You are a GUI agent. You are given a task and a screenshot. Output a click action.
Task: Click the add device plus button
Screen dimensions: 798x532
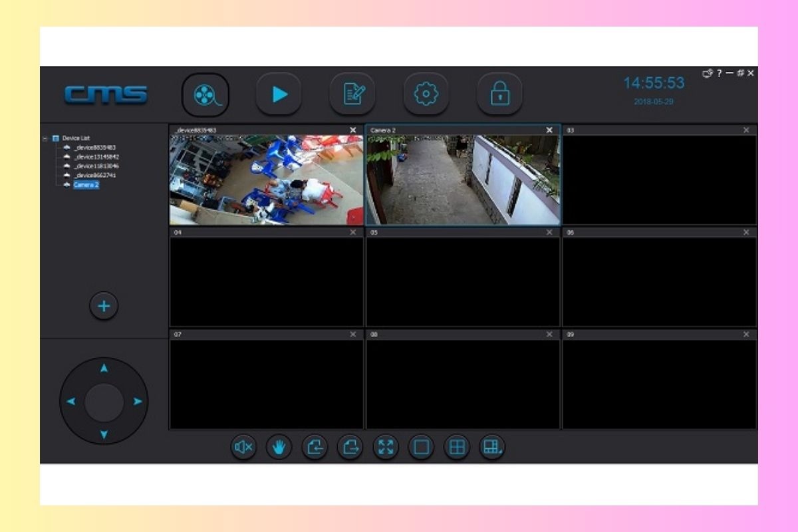click(103, 305)
